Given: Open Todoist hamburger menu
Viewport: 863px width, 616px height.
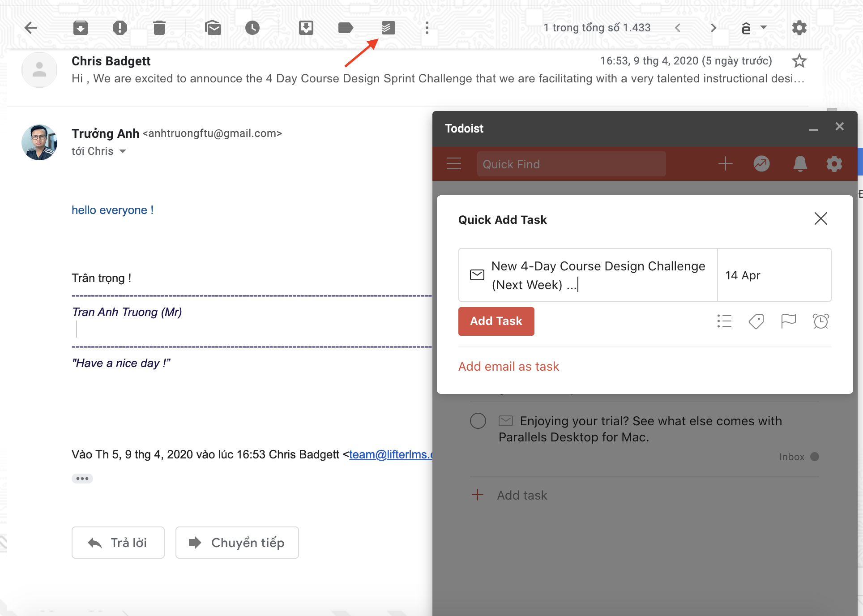Looking at the screenshot, I should tap(453, 164).
